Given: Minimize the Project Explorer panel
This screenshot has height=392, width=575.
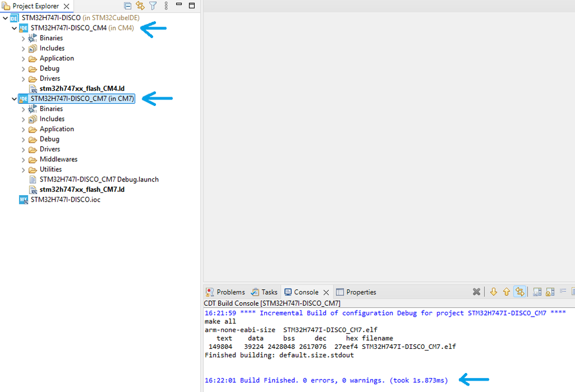Looking at the screenshot, I should [x=179, y=5].
